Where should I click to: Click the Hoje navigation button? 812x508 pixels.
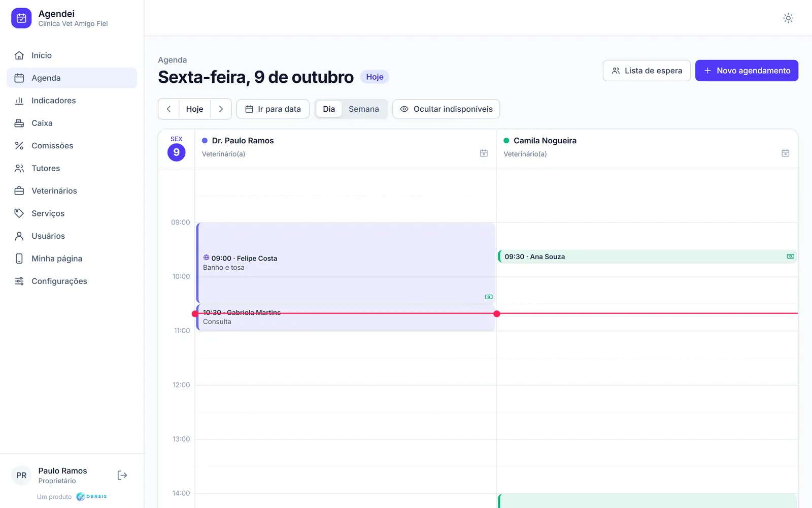[194, 109]
